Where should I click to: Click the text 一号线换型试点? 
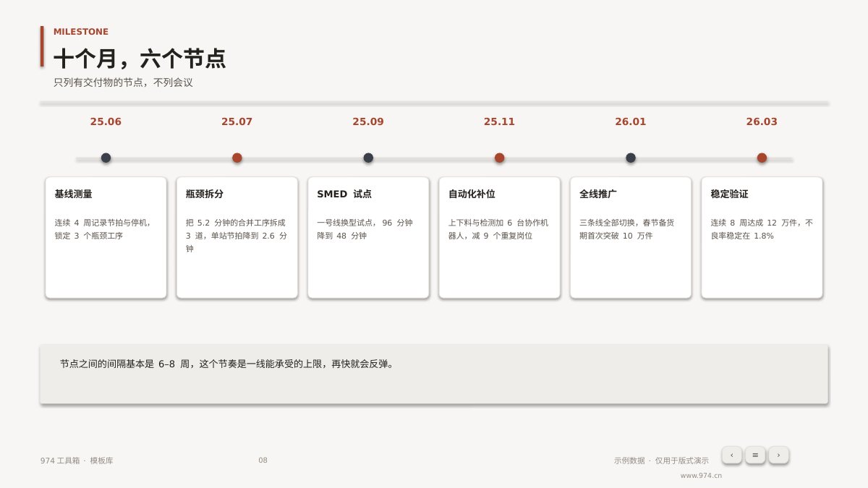(x=346, y=223)
